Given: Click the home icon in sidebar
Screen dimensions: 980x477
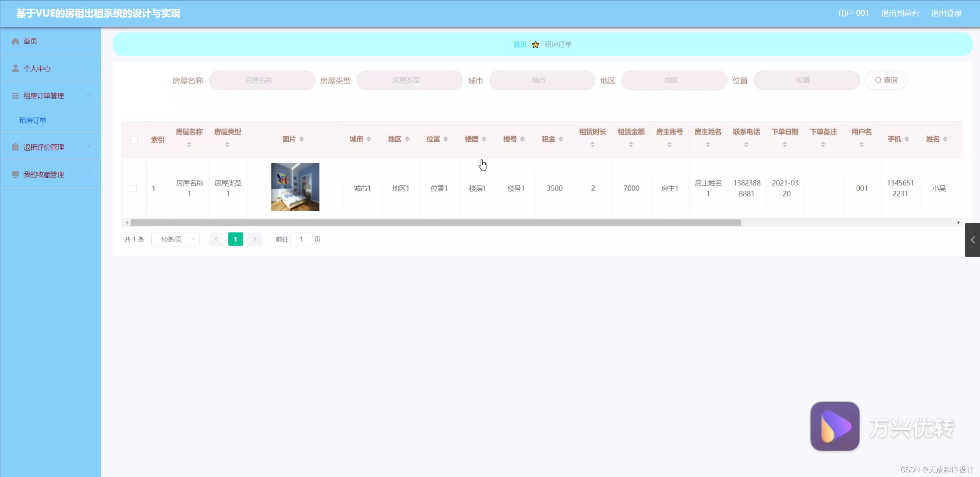Looking at the screenshot, I should pos(15,41).
